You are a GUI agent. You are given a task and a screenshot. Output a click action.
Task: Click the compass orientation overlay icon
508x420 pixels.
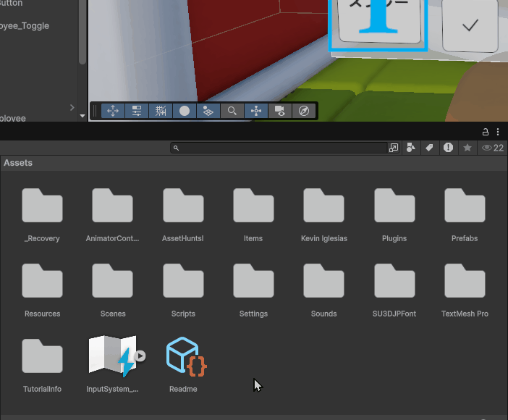[x=304, y=111]
